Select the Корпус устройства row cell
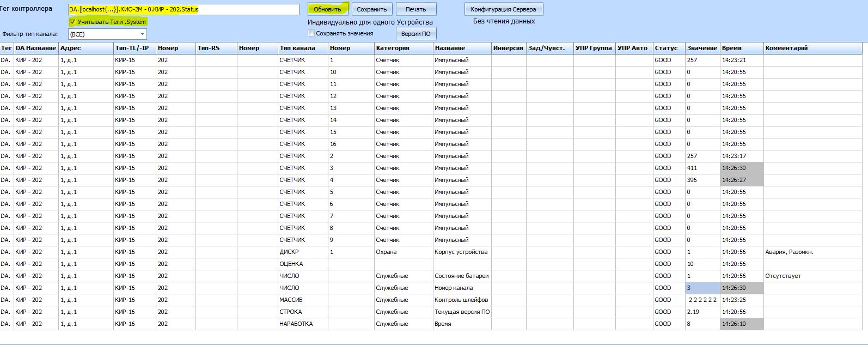 pos(461,252)
